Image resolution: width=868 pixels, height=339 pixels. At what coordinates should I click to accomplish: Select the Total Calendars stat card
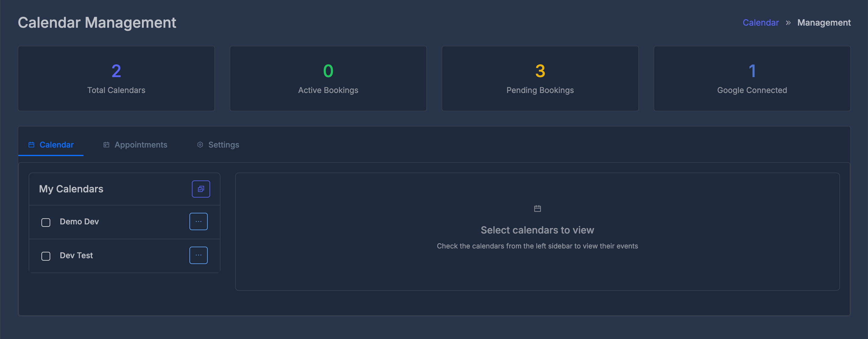116,79
